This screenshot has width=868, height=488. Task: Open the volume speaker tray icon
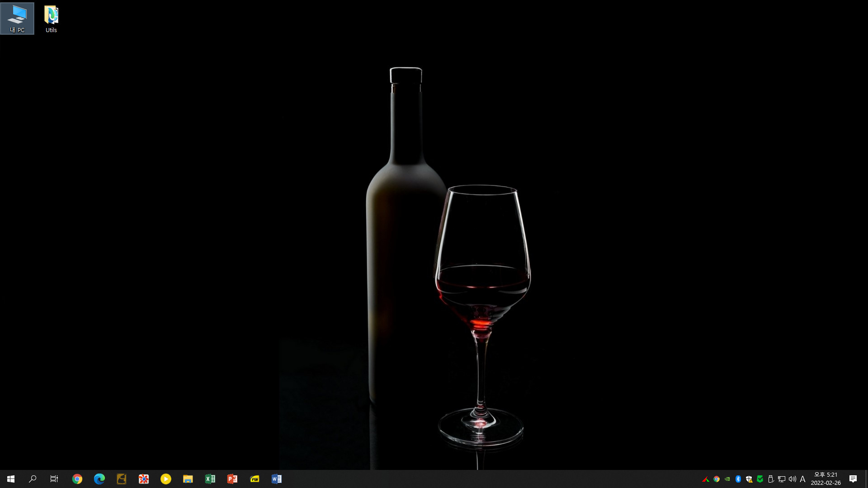click(x=793, y=479)
